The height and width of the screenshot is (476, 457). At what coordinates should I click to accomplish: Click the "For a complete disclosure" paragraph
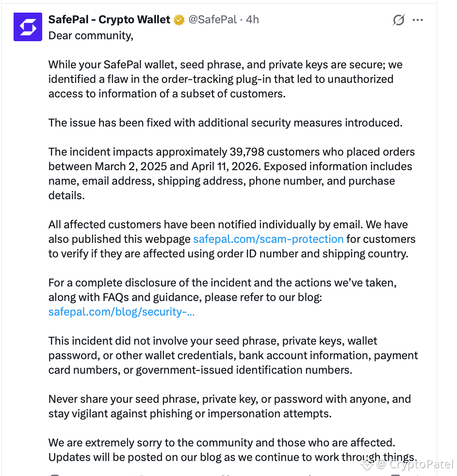[222, 297]
